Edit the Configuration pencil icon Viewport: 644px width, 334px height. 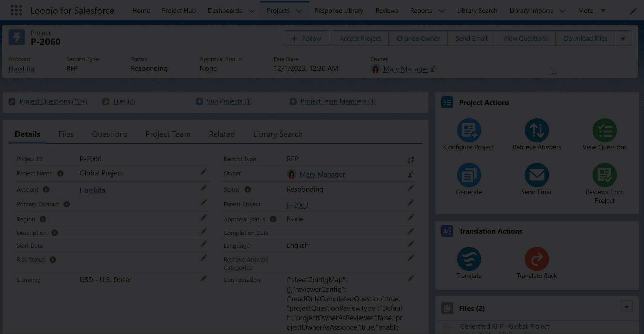coord(411,278)
